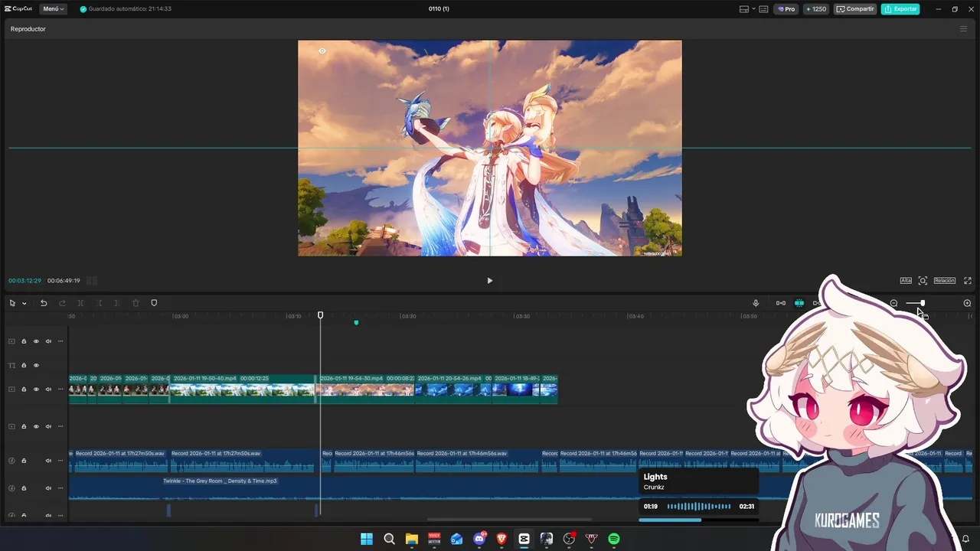The height and width of the screenshot is (551, 980).
Task: Select clip 2026-01-11 19-54-30.mp4
Action: point(367,389)
